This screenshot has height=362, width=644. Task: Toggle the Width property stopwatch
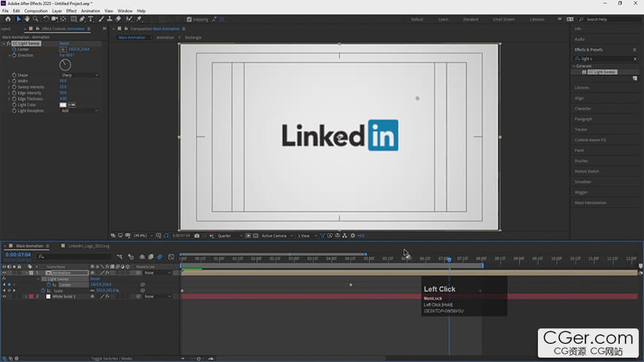(x=15, y=81)
